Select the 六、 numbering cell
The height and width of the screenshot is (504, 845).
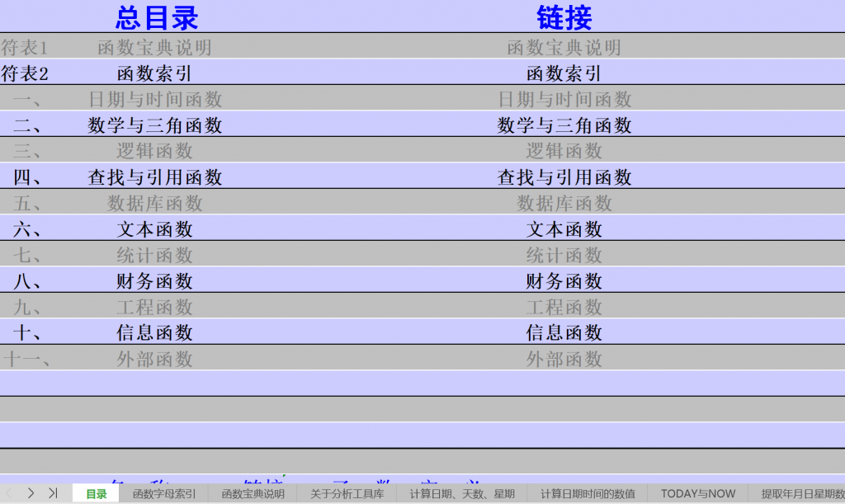tap(27, 229)
